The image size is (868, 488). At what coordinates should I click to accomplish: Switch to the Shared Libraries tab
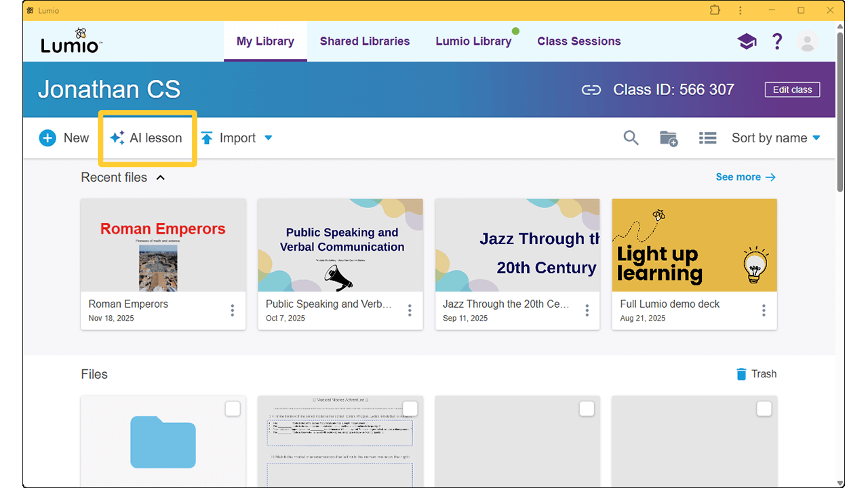coord(365,41)
